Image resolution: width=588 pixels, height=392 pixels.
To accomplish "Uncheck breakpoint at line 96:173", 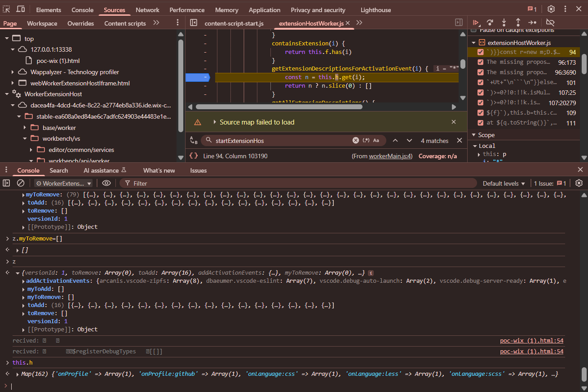I will [481, 62].
